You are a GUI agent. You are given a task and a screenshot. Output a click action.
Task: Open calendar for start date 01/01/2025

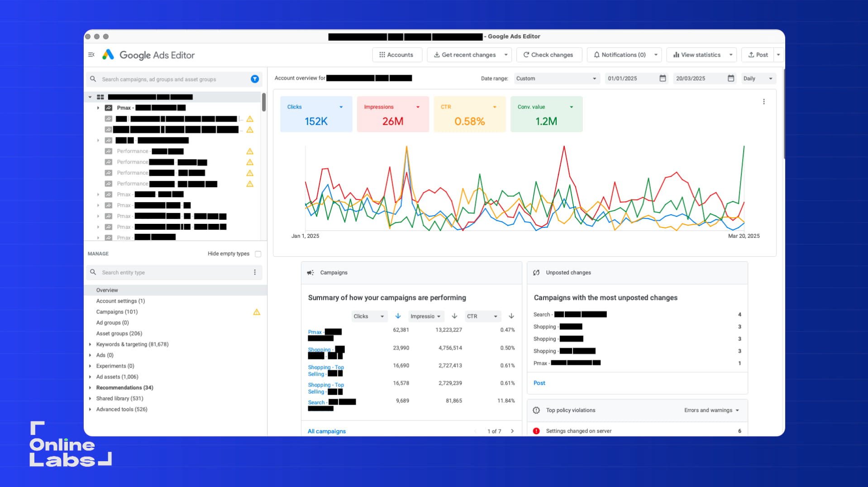pos(663,78)
